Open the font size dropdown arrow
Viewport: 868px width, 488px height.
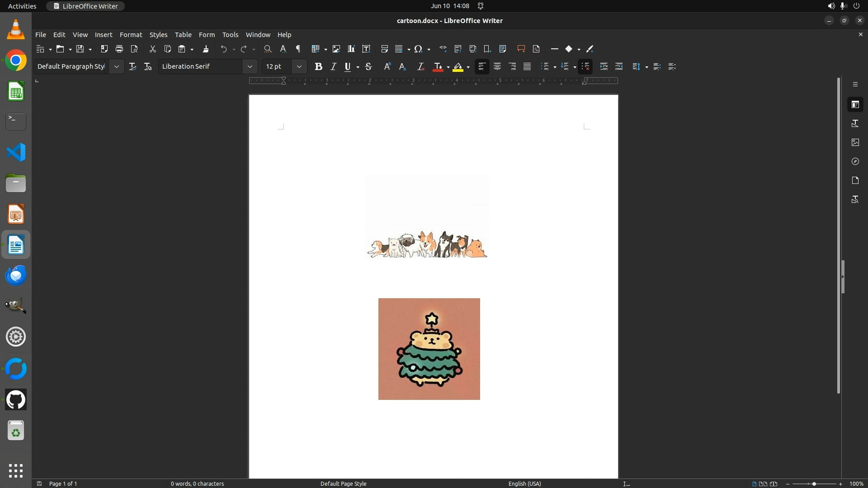[x=299, y=66]
